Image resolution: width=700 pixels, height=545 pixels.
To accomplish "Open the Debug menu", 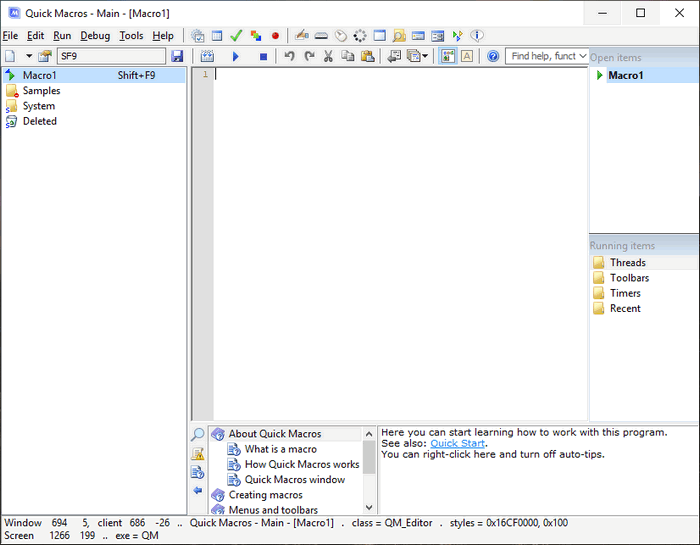I will tap(95, 36).
